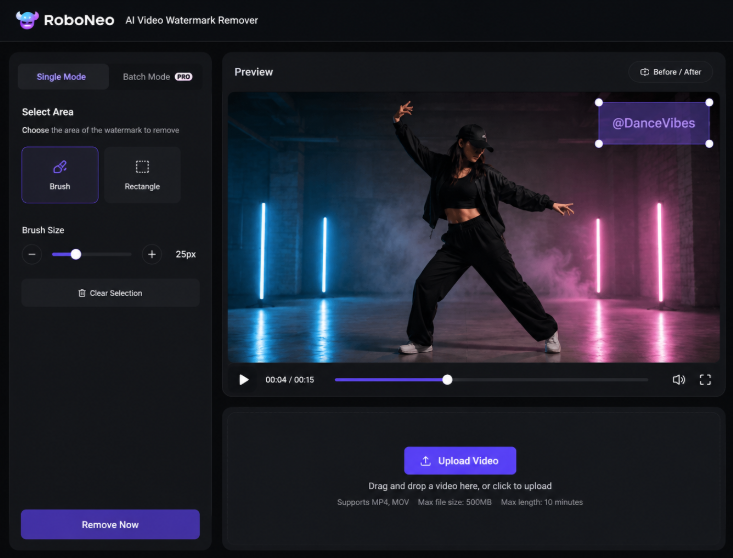Click the @DanceVibes selection box
The height and width of the screenshot is (558, 733).
tap(654, 123)
